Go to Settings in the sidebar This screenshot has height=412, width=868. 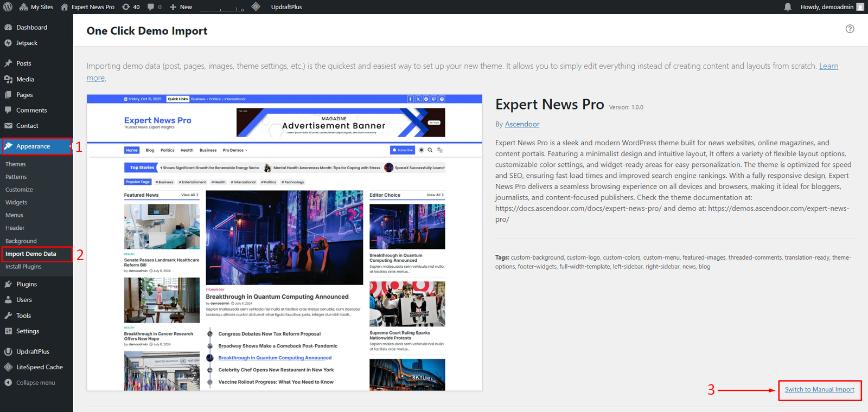[27, 331]
